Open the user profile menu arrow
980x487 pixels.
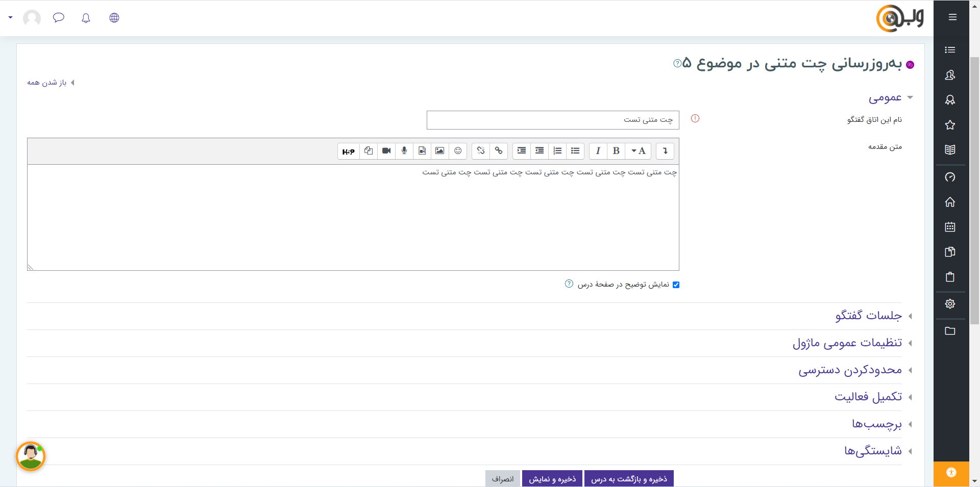pyautogui.click(x=10, y=17)
